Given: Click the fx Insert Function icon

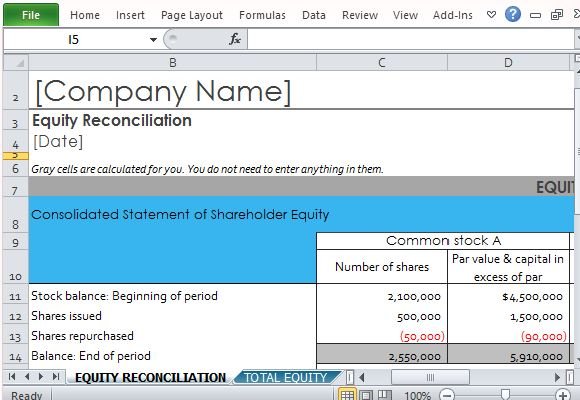Looking at the screenshot, I should click(235, 38).
